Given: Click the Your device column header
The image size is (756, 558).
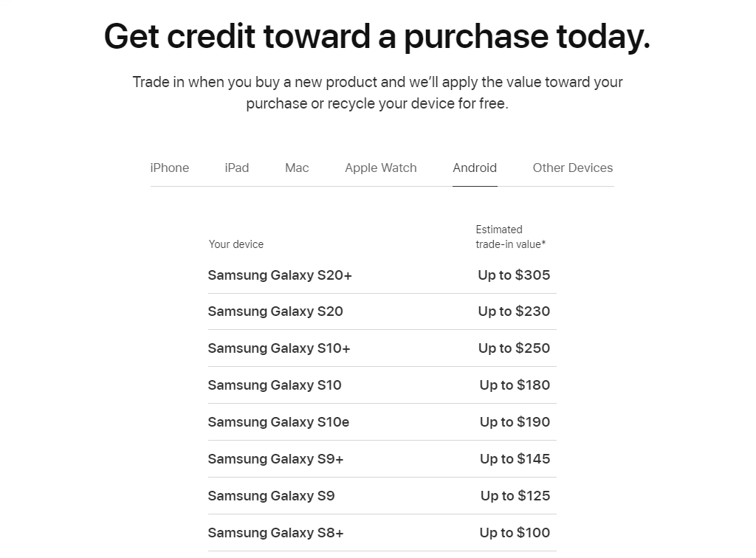Looking at the screenshot, I should point(236,244).
